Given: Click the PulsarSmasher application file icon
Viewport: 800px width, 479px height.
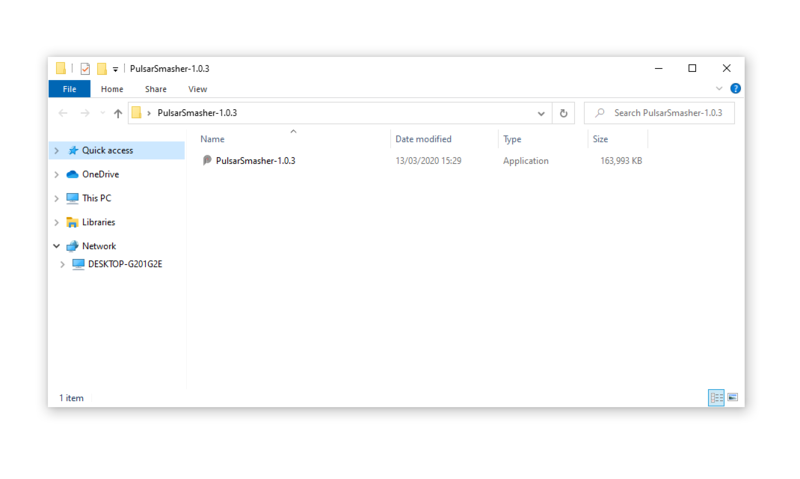Looking at the screenshot, I should pyautogui.click(x=207, y=160).
